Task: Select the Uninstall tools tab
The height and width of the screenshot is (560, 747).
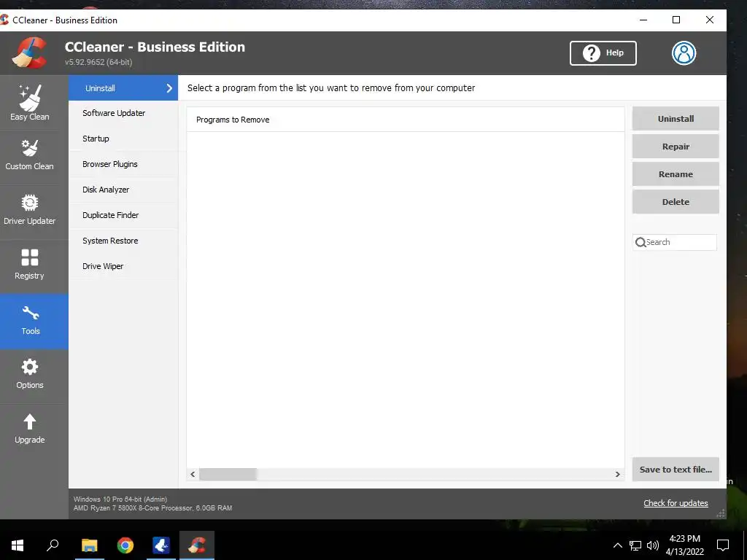Action: 123,88
